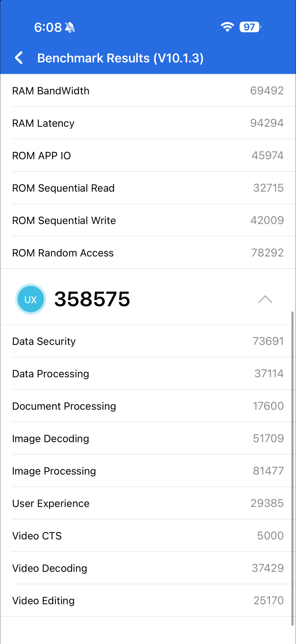This screenshot has width=296, height=644.
Task: Tap the battery level indicator
Action: click(250, 27)
